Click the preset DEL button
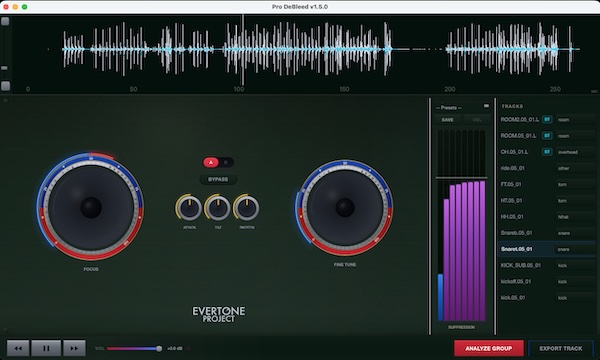This screenshot has width=600, height=360. 477,120
